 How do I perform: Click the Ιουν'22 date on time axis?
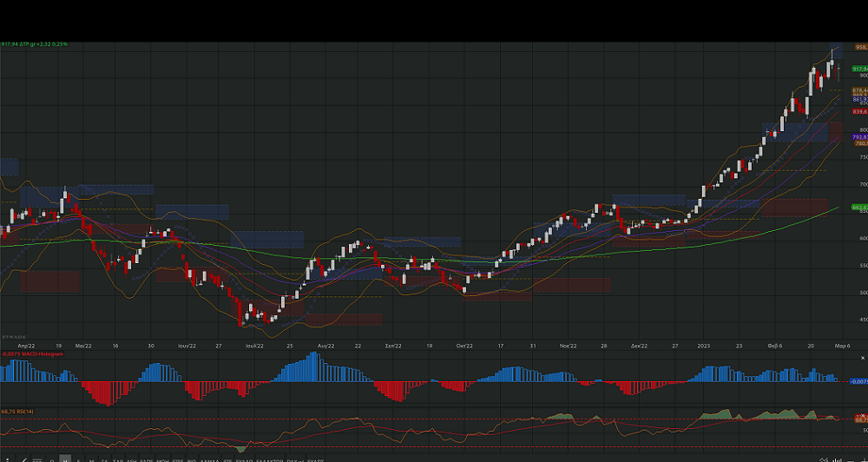187,346
